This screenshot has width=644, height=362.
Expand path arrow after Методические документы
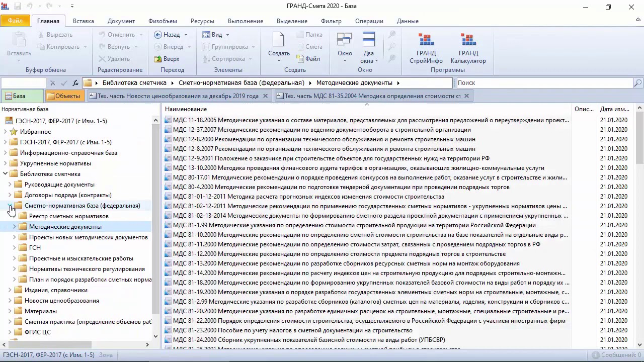(x=398, y=83)
